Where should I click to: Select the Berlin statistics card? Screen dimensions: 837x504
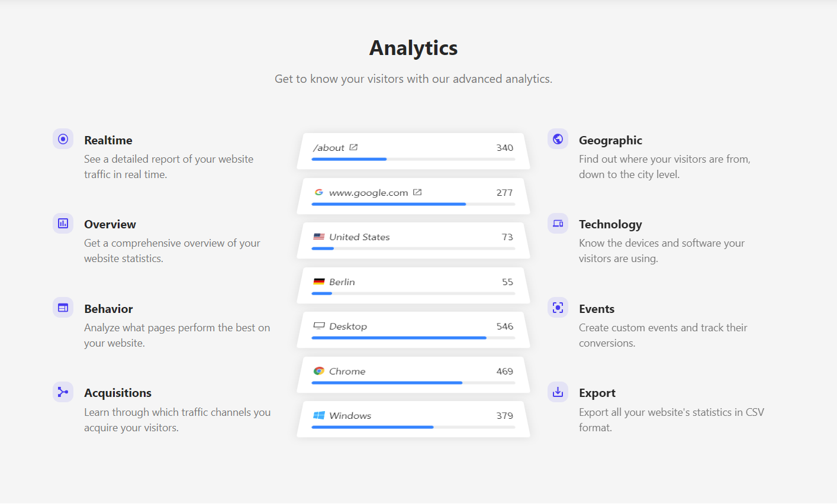coord(413,285)
